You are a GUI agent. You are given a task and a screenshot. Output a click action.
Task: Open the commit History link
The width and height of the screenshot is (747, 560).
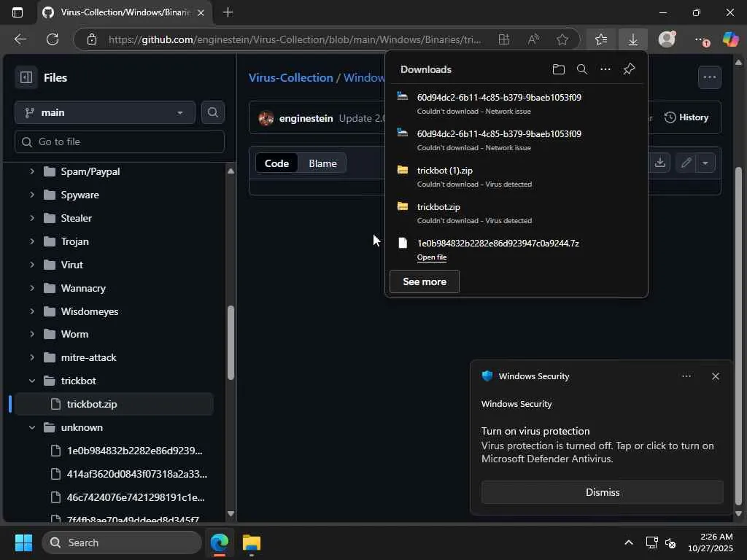(x=686, y=117)
